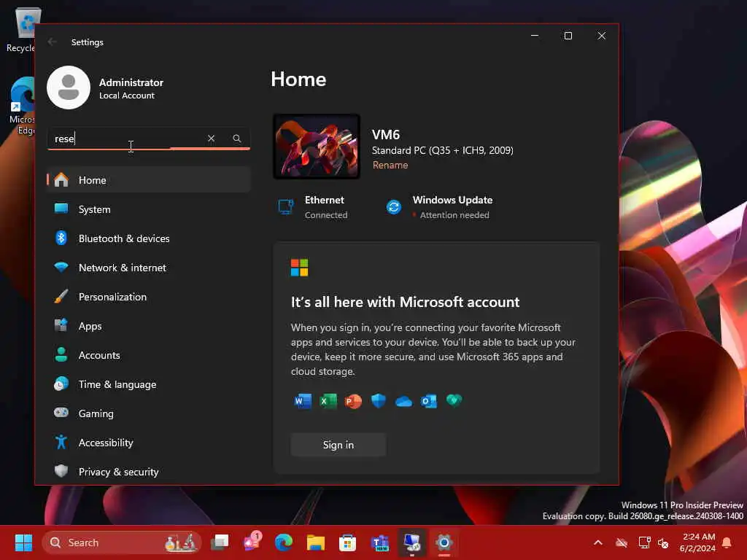Image resolution: width=747 pixels, height=560 pixels.
Task: Select Apps in the sidebar
Action: 149,326
